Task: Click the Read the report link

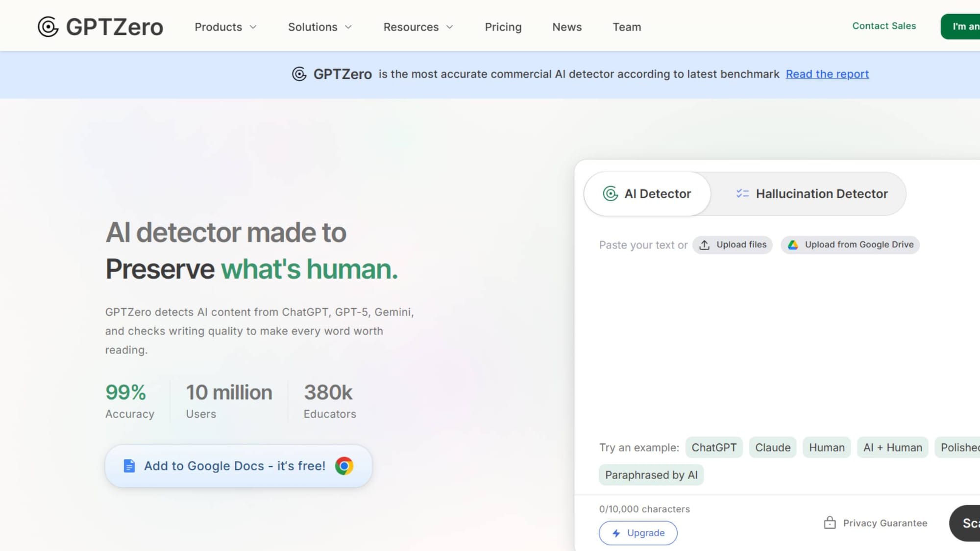Action: pos(827,74)
